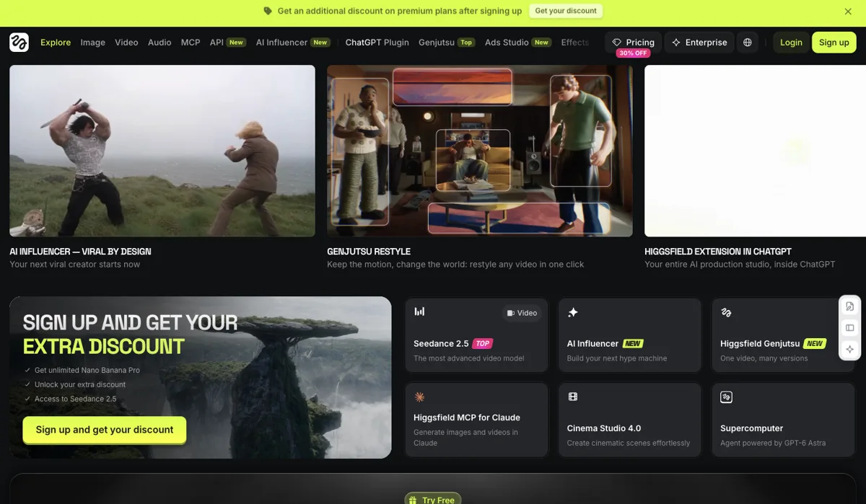866x504 pixels.
Task: Click 'Access to Seedance 2.5' text
Action: tap(75, 399)
